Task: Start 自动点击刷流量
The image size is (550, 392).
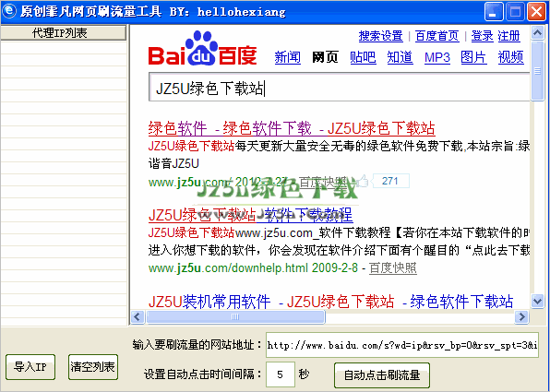Action: click(382, 375)
